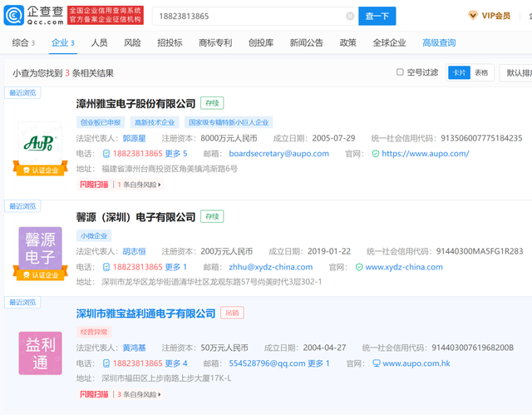Click address 深圳市福田区上步南路上步大厦17K-L
This screenshot has height=415, width=532.
tap(166, 378)
